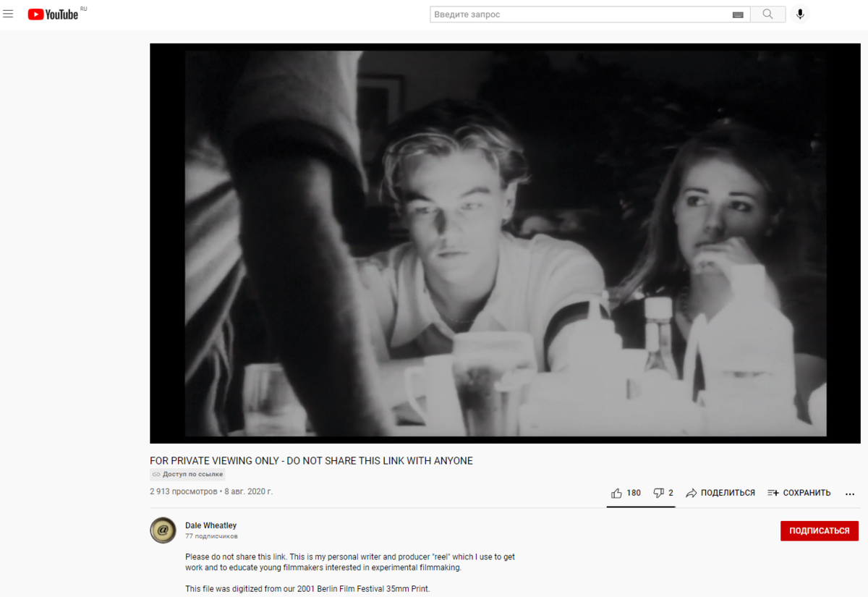Click the ПОДЕЛИТЬСЯ share button
Image resolution: width=868 pixels, height=597 pixels.
tap(720, 493)
